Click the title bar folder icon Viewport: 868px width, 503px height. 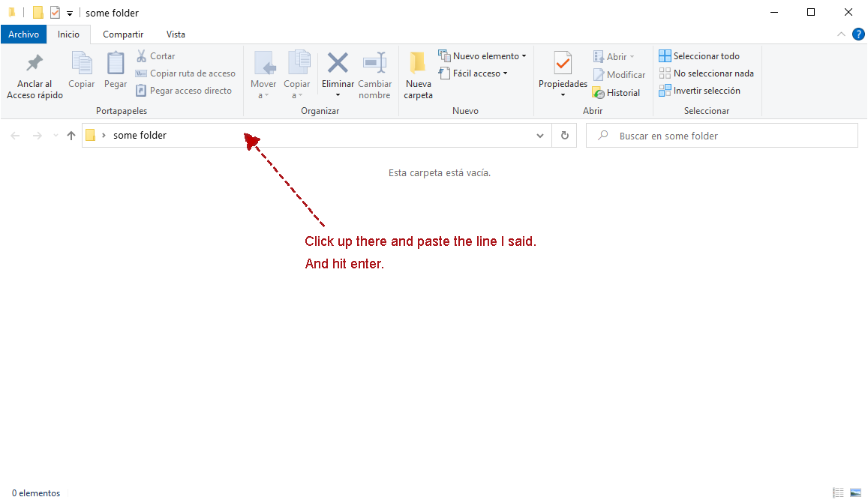tap(11, 12)
